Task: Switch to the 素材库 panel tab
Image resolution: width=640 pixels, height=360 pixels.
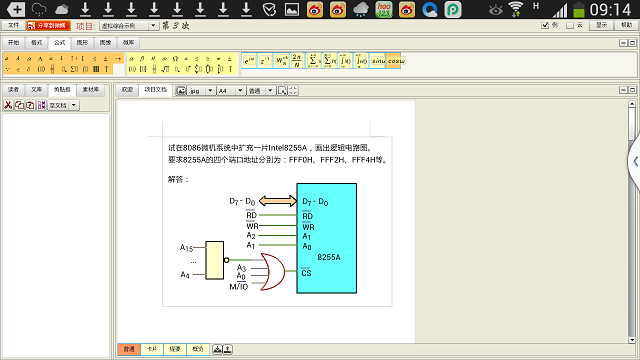Action: pos(91,89)
